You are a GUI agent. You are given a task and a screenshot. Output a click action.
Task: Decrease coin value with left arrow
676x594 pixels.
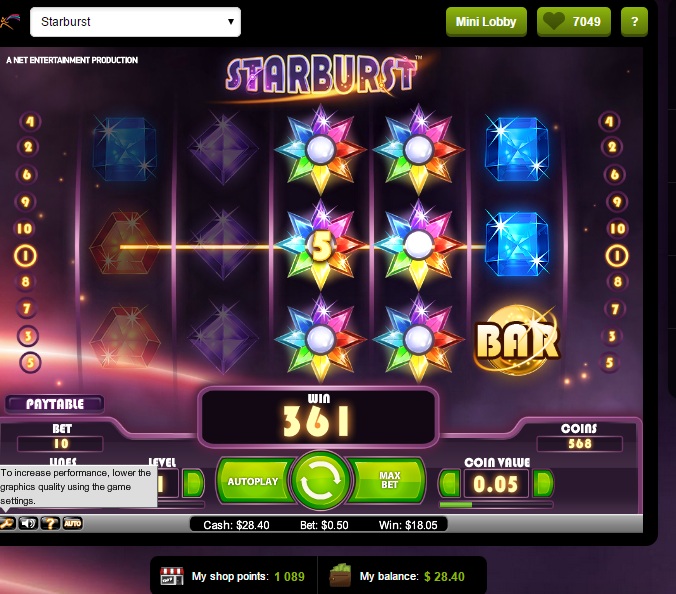click(x=450, y=483)
